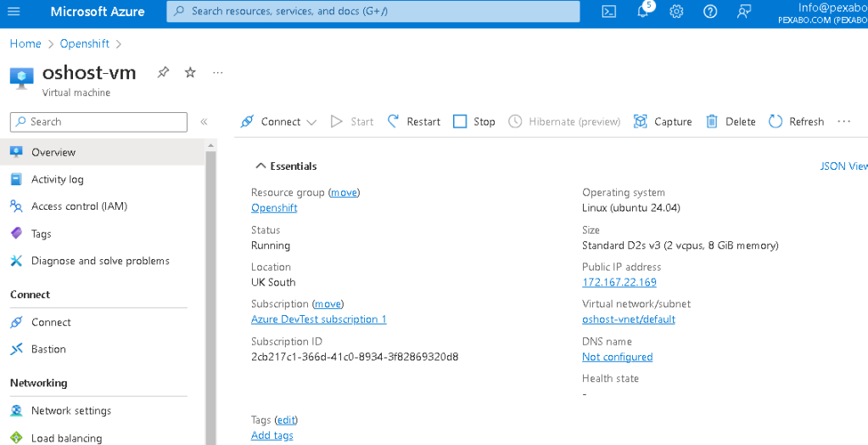Click Linux (ubuntu 24.04) text
The height and width of the screenshot is (445, 868).
[x=631, y=208]
